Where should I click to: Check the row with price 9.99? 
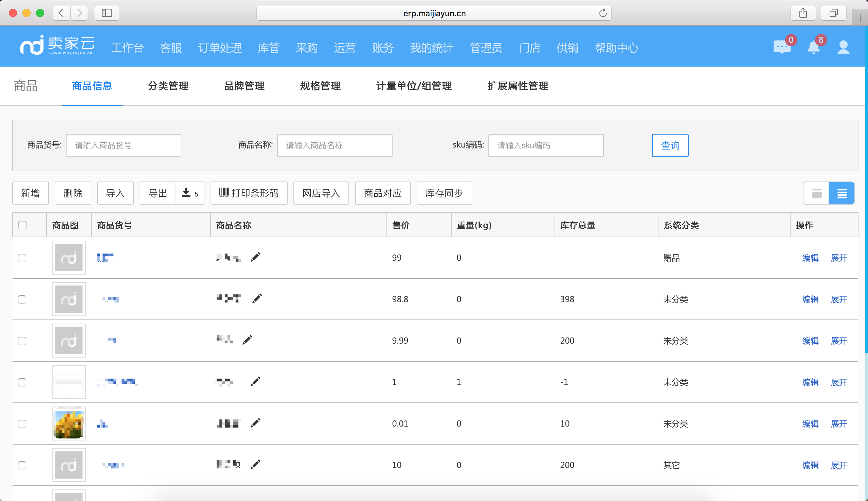tap(22, 341)
